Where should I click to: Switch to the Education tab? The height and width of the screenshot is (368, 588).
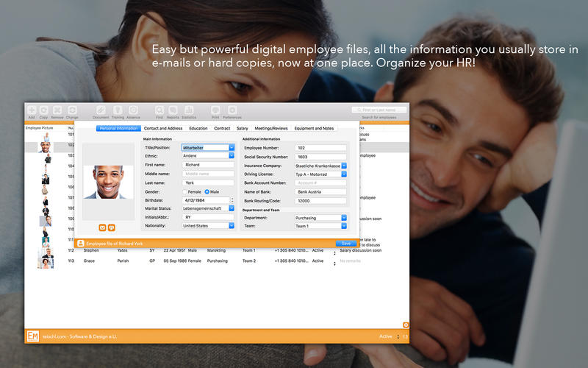point(198,128)
